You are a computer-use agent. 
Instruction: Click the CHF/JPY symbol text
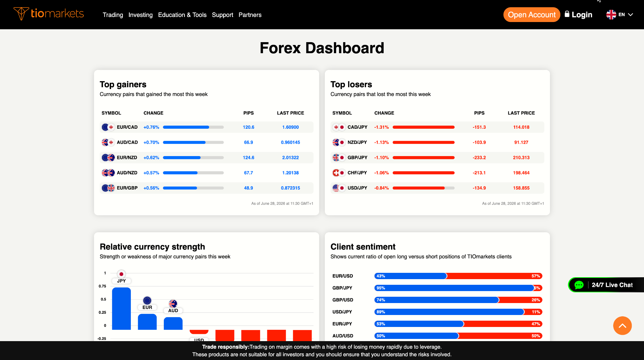(x=357, y=173)
